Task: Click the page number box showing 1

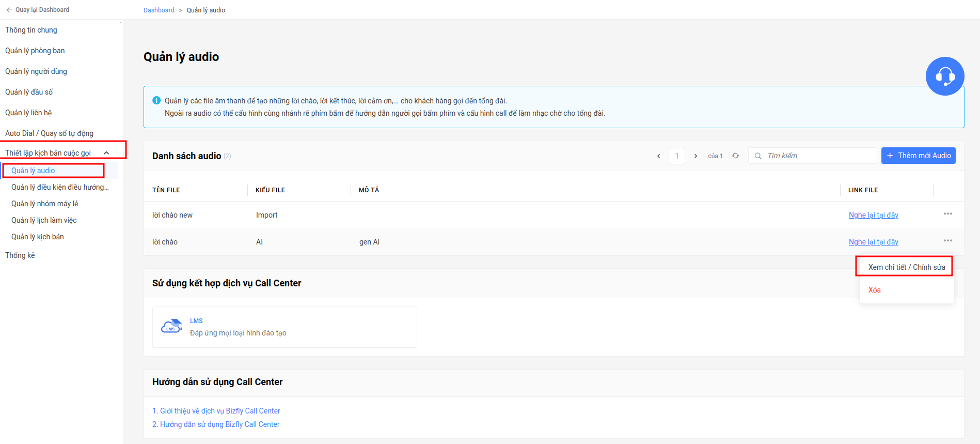Action: 677,156
